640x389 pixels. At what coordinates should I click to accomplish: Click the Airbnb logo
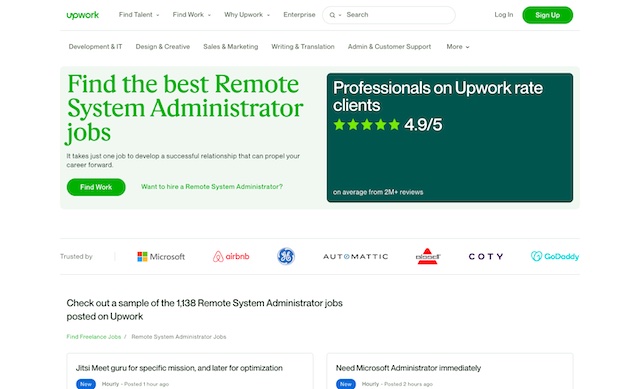click(231, 256)
